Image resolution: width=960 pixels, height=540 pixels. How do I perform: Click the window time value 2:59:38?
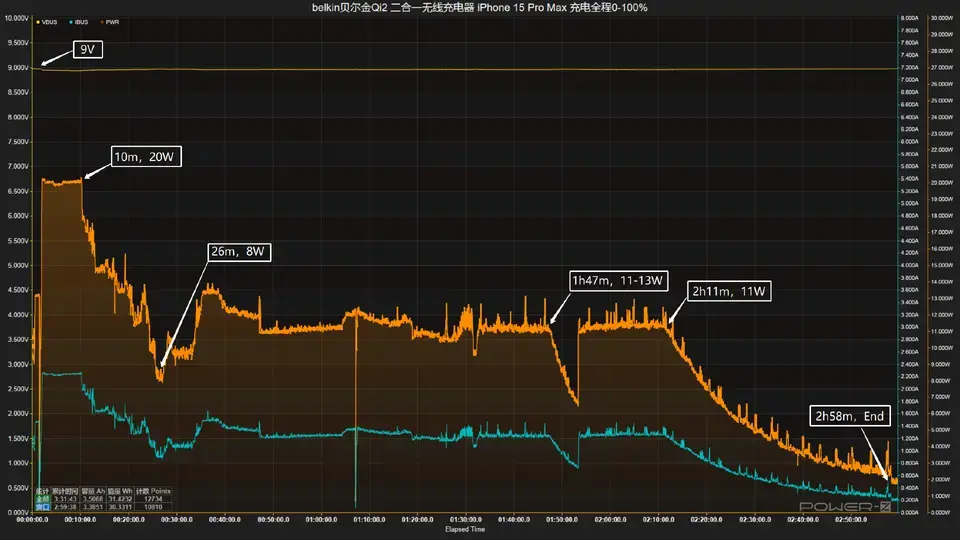(65, 507)
